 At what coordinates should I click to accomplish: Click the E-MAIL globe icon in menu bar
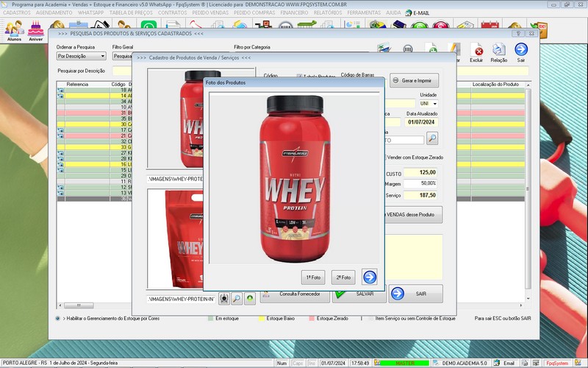click(x=409, y=13)
